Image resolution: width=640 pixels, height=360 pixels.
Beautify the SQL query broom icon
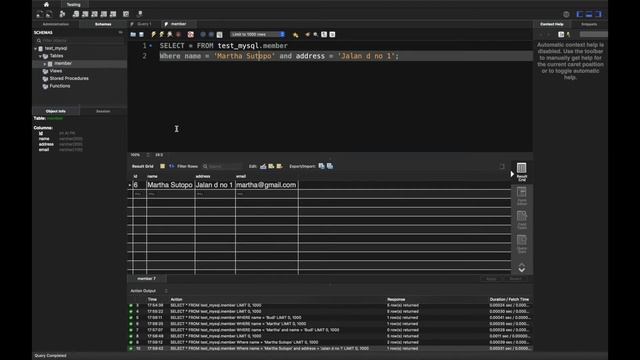pos(307,35)
